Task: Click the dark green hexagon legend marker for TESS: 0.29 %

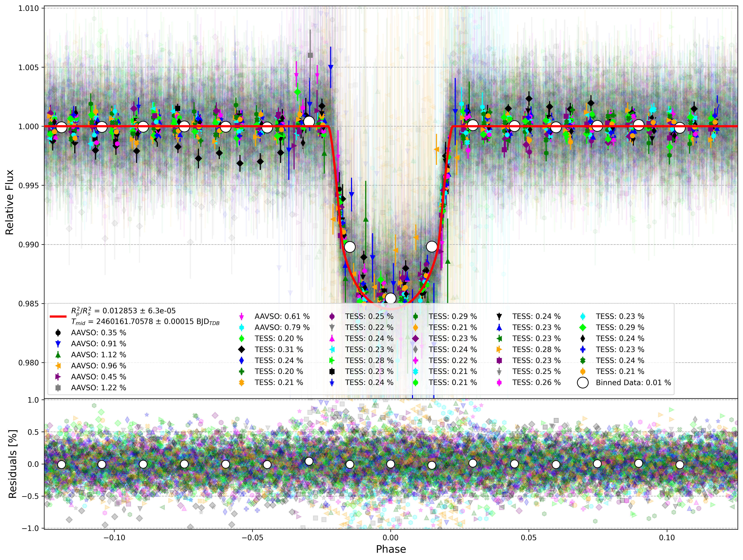Action: click(x=415, y=316)
